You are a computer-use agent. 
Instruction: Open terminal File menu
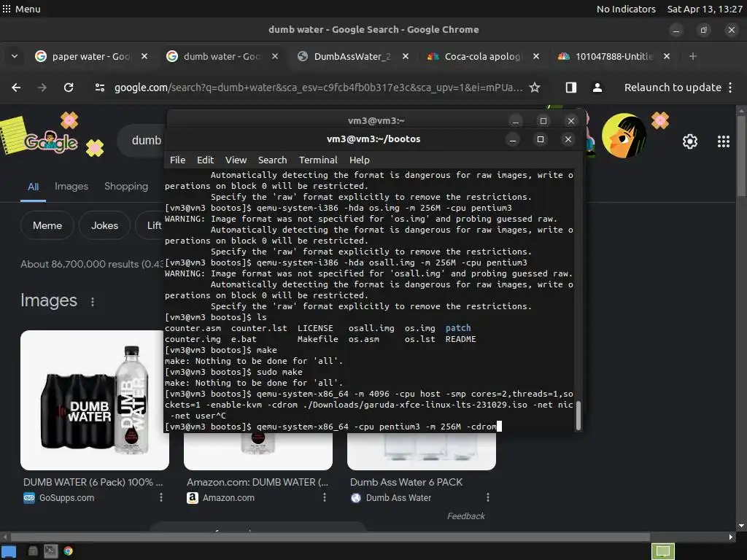coord(177,160)
